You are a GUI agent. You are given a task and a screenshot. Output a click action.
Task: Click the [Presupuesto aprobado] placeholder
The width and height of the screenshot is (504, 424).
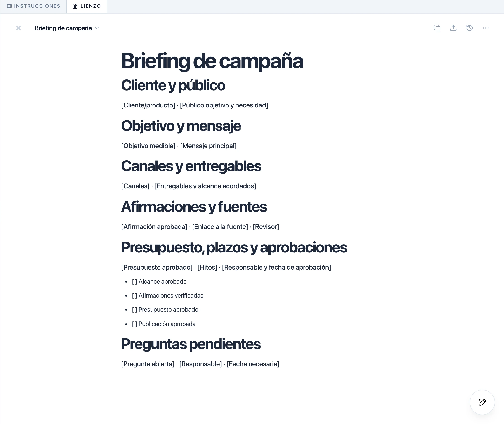click(157, 267)
